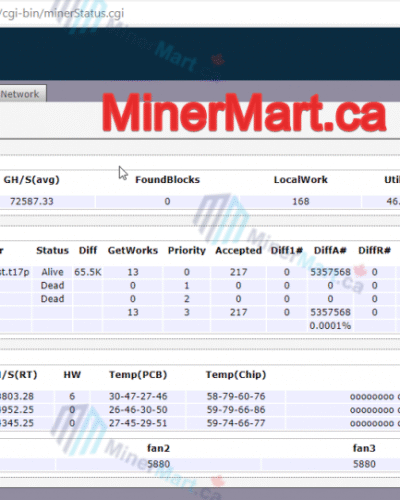Select the PCB temp 26-46-30-50
The width and height of the screenshot is (400, 500).
pos(138,410)
